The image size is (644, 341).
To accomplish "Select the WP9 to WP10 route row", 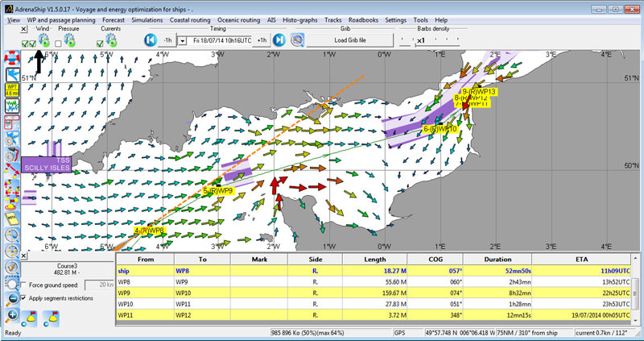I will point(374,293).
